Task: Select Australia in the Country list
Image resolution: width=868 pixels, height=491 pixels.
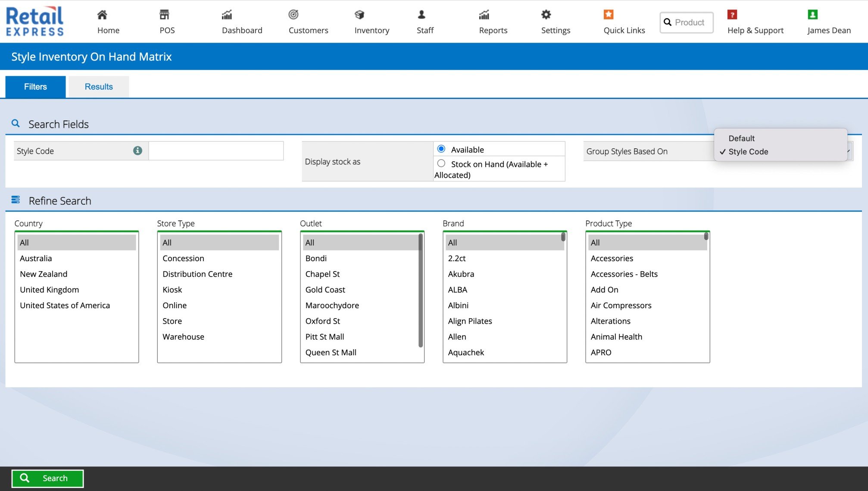Action: click(x=36, y=258)
